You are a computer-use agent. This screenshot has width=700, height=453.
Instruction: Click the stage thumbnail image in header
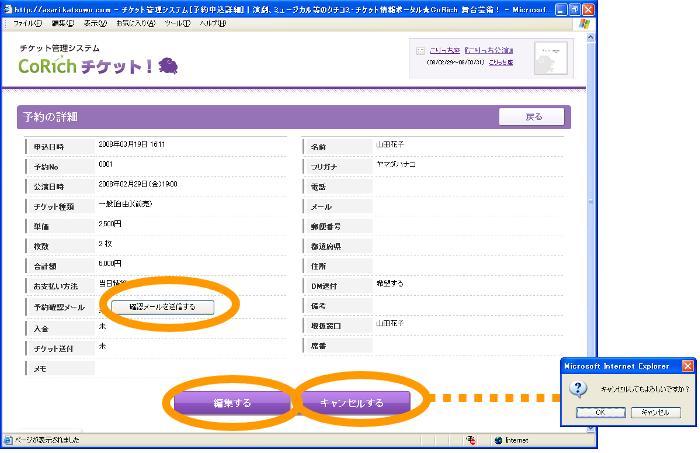550,57
